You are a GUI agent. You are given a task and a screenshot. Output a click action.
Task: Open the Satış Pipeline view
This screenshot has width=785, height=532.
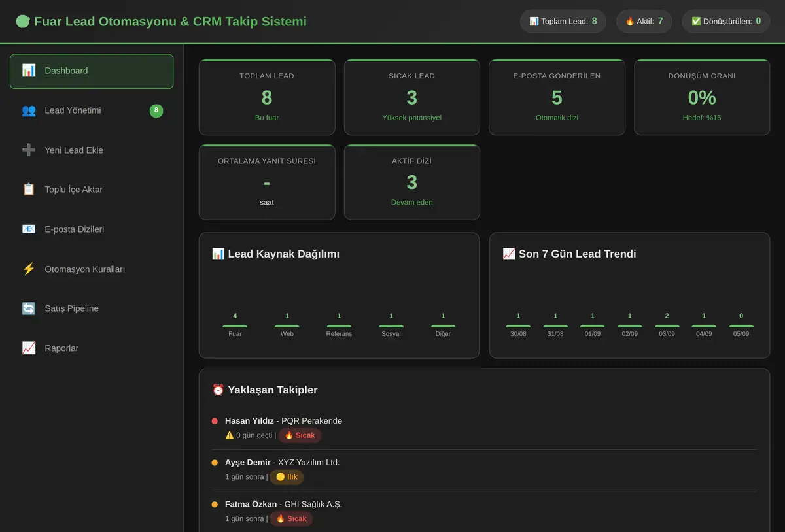92,308
